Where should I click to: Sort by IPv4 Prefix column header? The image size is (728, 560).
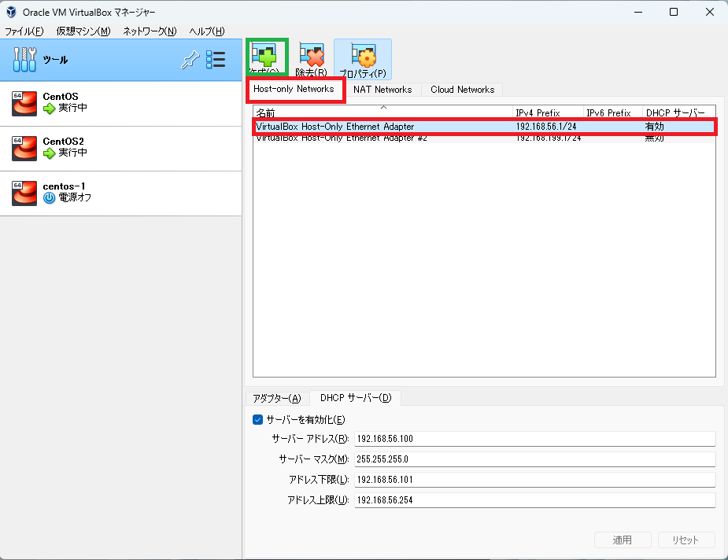point(549,112)
